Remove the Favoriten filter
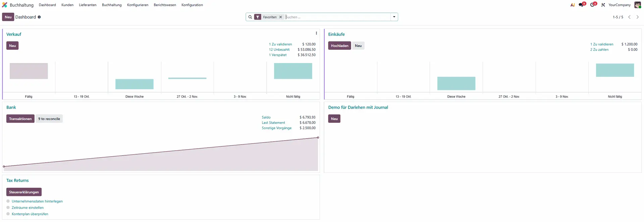The height and width of the screenshot is (222, 644). coord(281,17)
